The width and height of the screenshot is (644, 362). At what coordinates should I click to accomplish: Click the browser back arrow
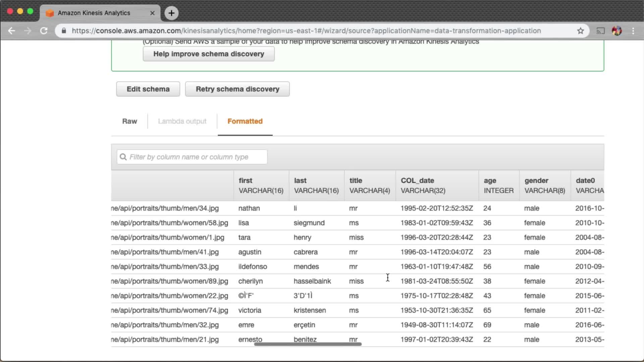click(12, 31)
